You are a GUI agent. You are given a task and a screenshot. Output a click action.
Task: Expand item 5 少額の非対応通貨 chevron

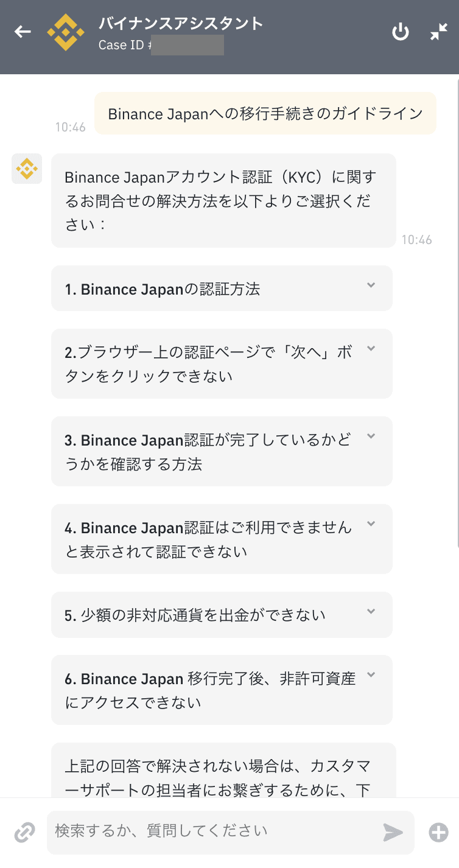(371, 611)
